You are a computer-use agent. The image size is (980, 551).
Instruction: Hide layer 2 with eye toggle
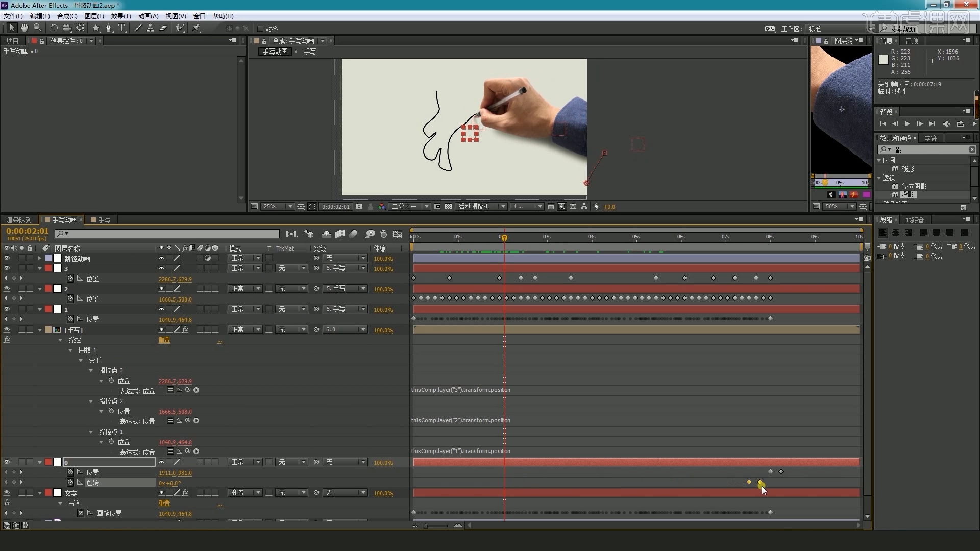pos(7,289)
